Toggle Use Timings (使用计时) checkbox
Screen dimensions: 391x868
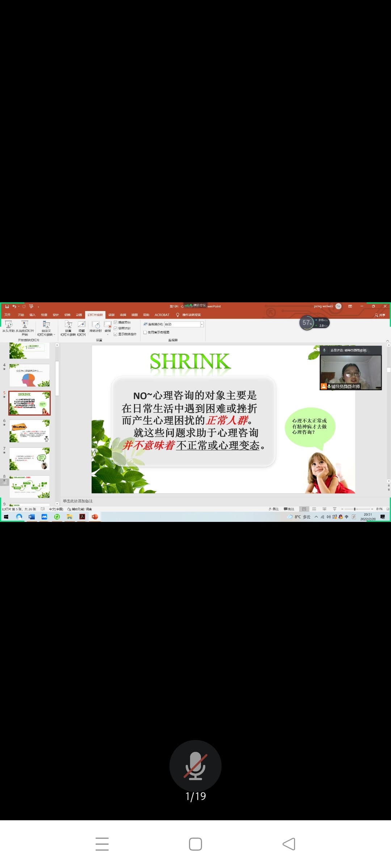click(x=115, y=328)
